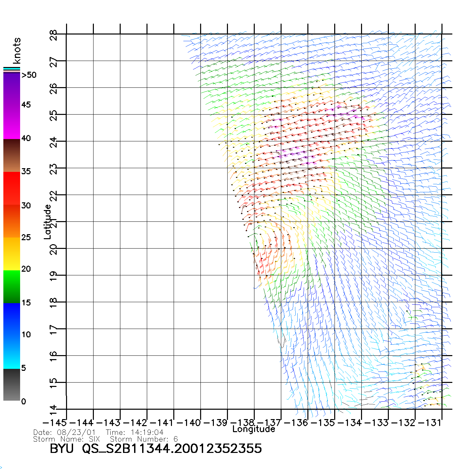Click the BYU QS_S2B11344 plot title
This screenshot has height=469, width=476.
coord(156,449)
